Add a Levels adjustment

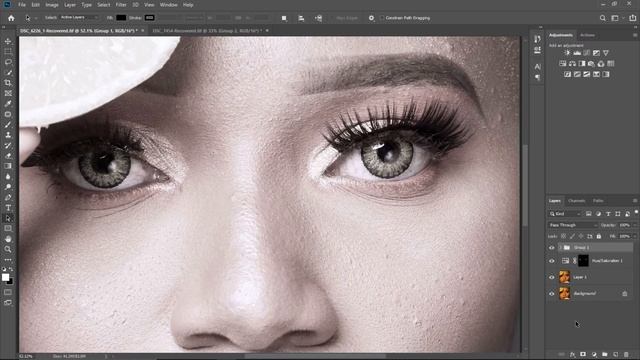[577, 53]
